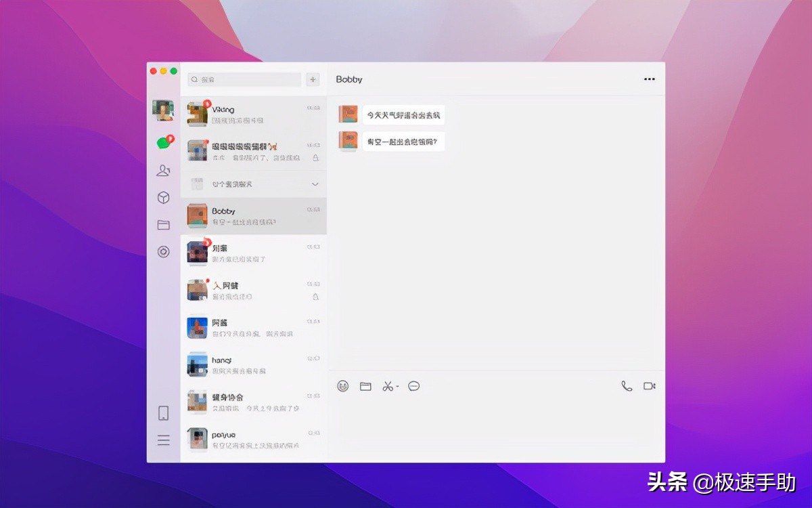Take a screenshot with the scissors tool
The image size is (812, 508).
tap(388, 385)
